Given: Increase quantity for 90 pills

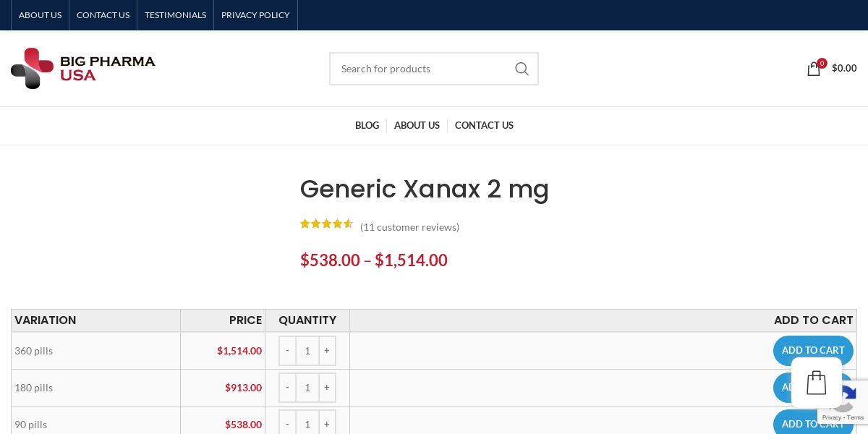Looking at the screenshot, I should pyautogui.click(x=327, y=424).
